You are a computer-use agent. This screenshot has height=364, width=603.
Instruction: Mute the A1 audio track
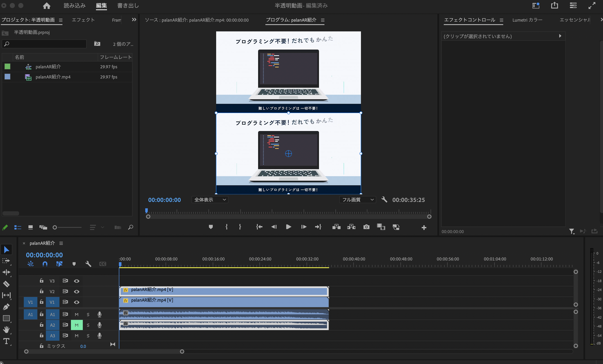click(x=77, y=315)
